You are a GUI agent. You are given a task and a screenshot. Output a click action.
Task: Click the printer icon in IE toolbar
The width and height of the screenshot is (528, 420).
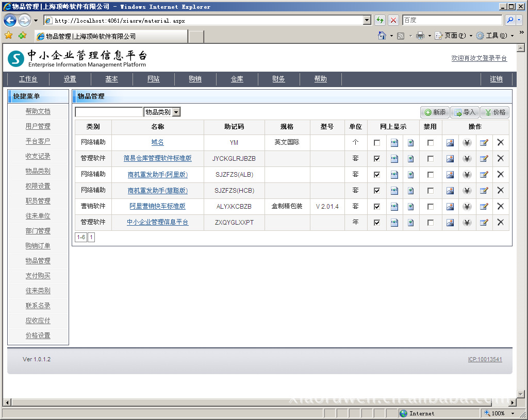(420, 36)
